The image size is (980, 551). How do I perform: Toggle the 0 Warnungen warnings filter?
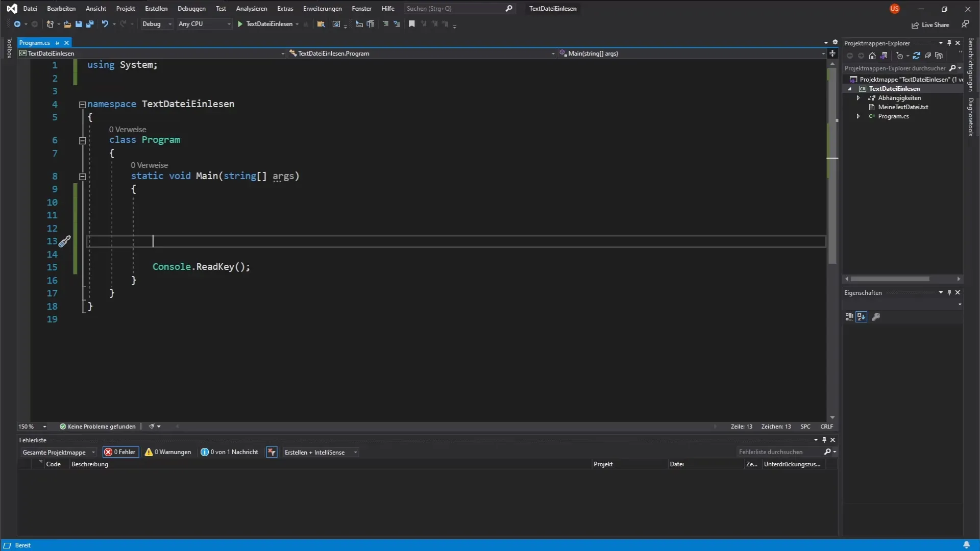coord(168,452)
